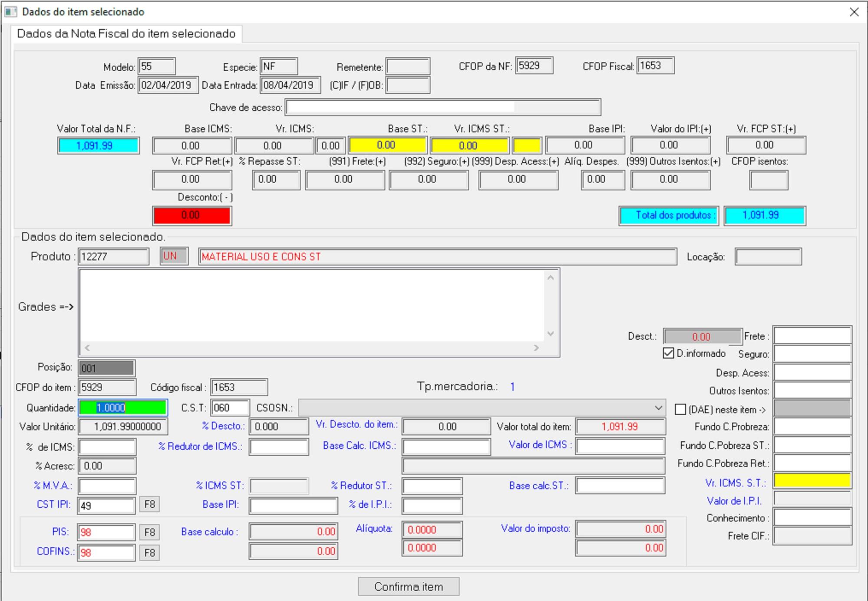868x601 pixels.
Task: Click F8 button next to CST IPI
Action: pos(149,504)
